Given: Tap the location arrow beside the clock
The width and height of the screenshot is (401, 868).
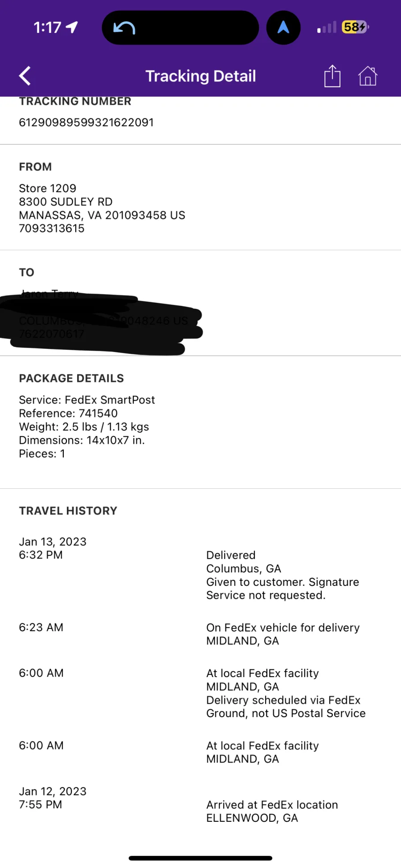Looking at the screenshot, I should [72, 27].
